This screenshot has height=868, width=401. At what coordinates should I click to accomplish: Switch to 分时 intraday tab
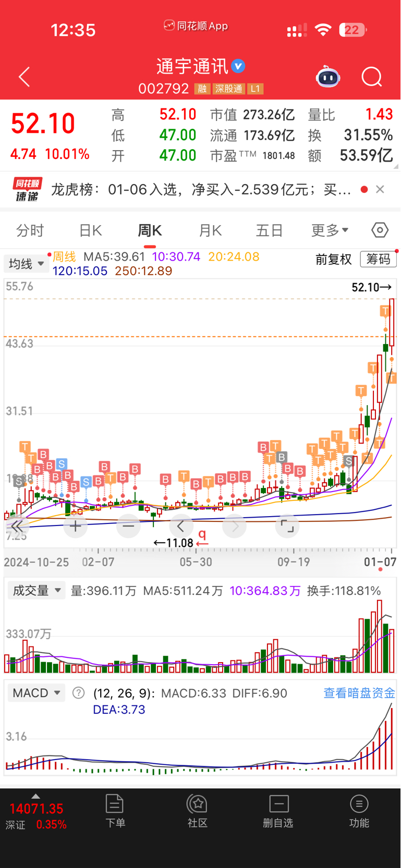30,230
